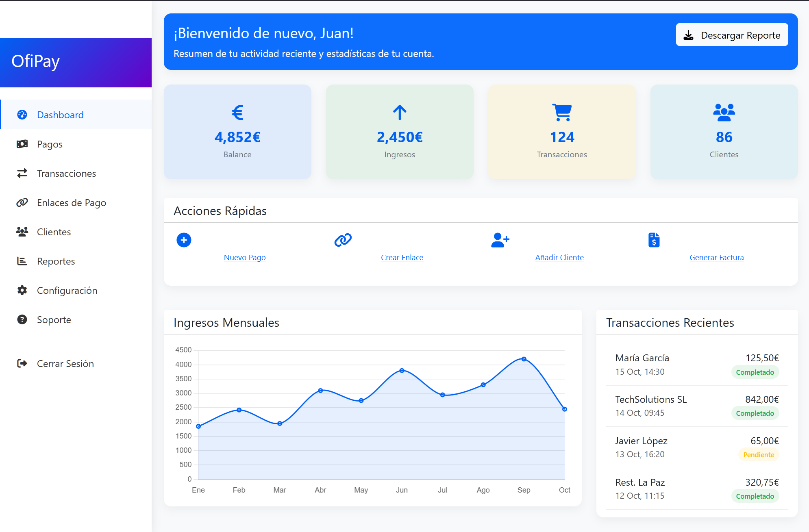This screenshot has height=532, width=809.
Task: Click the Clientes people icon card
Action: pyautogui.click(x=724, y=113)
